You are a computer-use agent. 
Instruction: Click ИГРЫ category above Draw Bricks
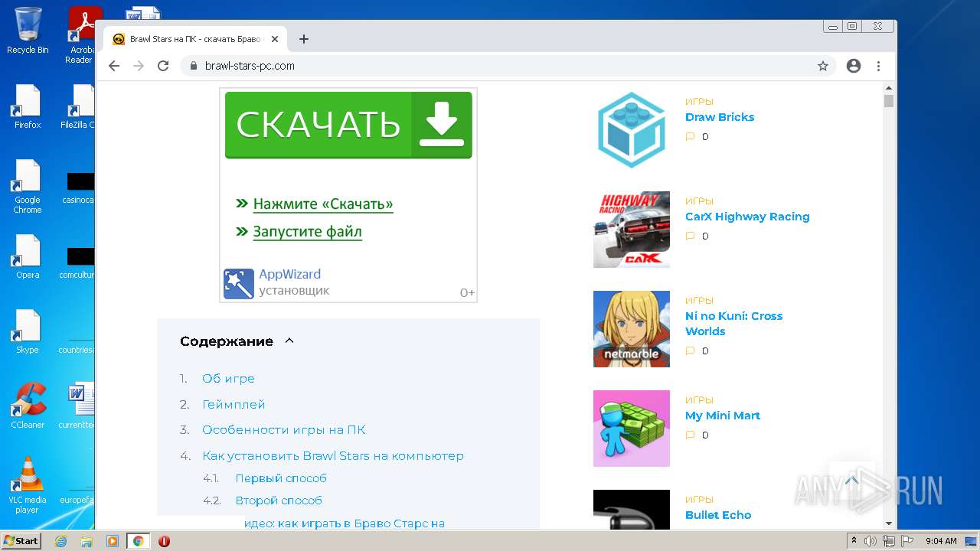(x=699, y=101)
